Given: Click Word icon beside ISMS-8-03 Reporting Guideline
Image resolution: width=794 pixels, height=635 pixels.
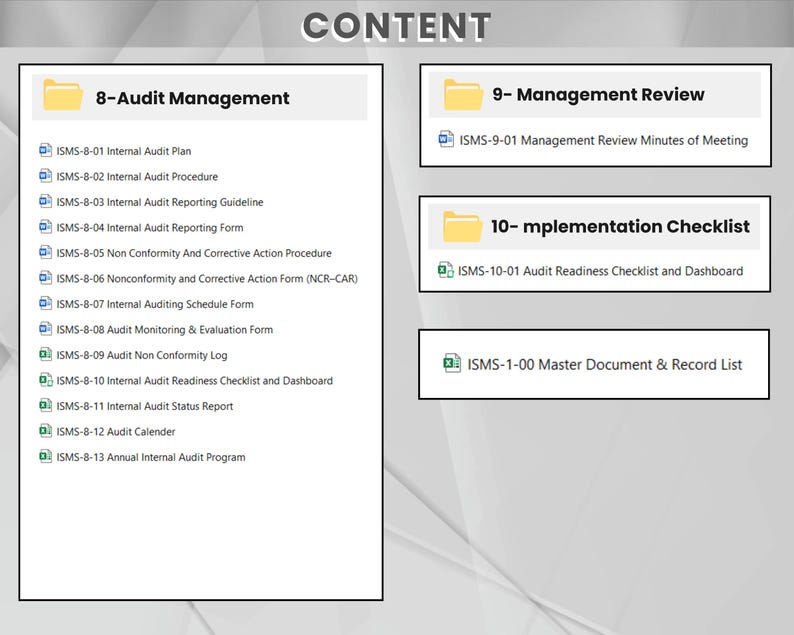Looking at the screenshot, I should pyautogui.click(x=46, y=201).
